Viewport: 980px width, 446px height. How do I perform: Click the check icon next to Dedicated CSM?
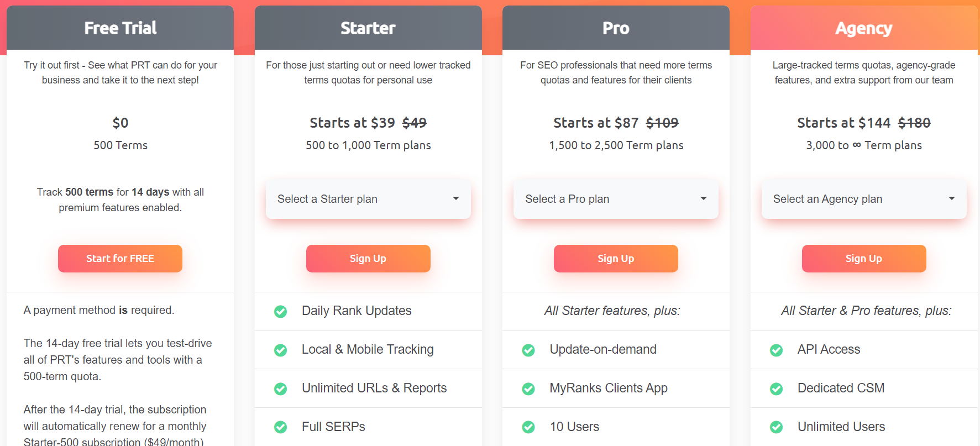(777, 389)
